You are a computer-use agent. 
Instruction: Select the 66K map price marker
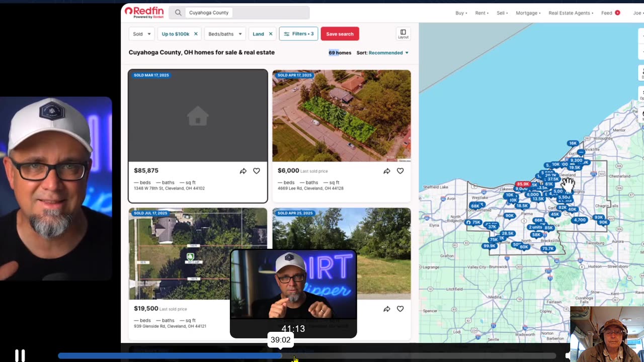pos(538,220)
